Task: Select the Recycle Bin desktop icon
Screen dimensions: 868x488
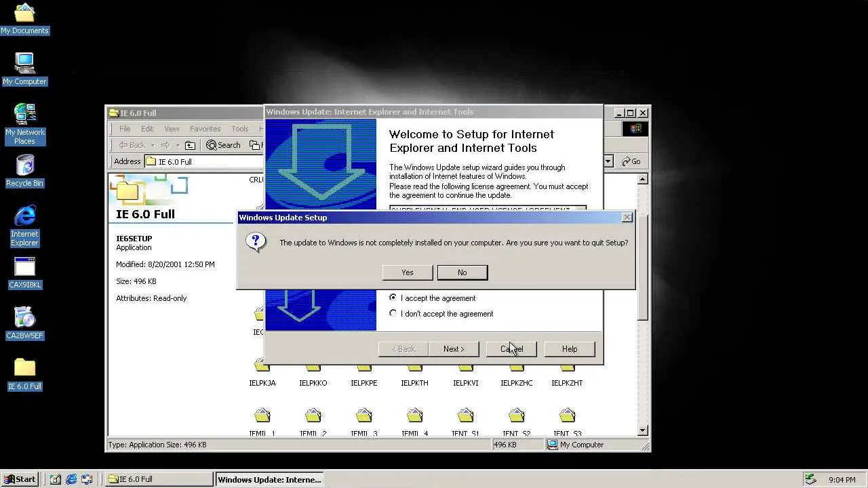Action: pos(24,171)
